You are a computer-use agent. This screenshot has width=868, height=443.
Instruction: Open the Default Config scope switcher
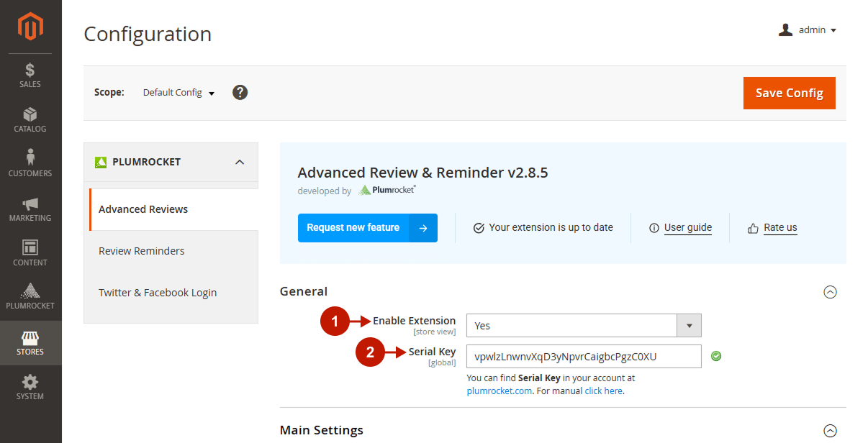tap(178, 93)
